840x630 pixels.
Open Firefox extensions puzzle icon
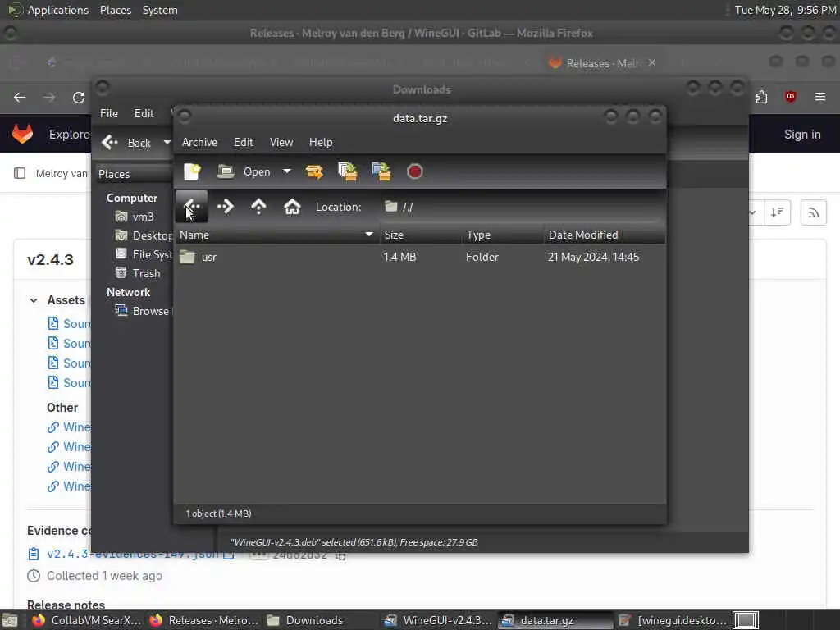pos(761,97)
